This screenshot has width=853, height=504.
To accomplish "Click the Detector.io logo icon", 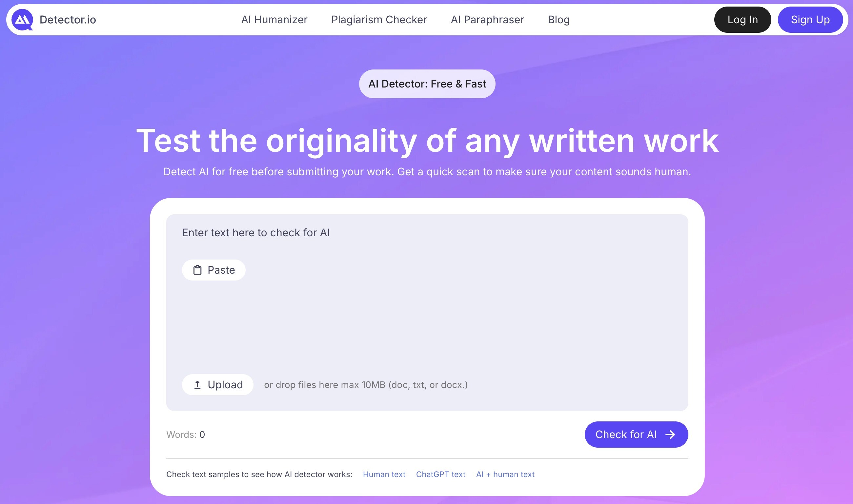I will click(22, 20).
